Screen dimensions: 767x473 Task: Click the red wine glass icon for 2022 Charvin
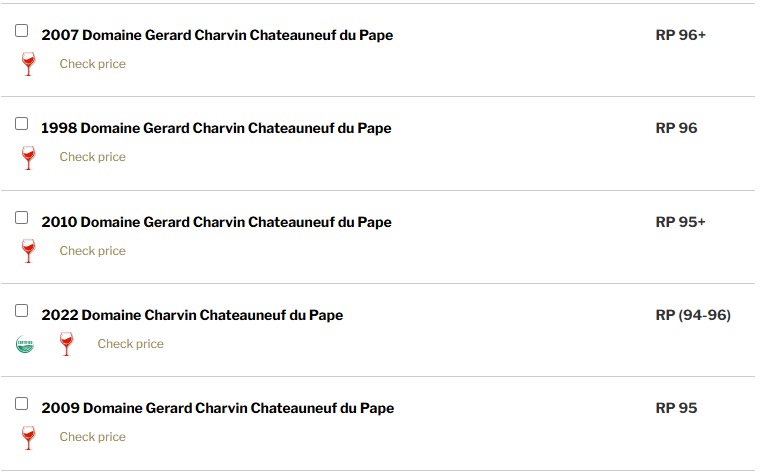[x=67, y=344]
